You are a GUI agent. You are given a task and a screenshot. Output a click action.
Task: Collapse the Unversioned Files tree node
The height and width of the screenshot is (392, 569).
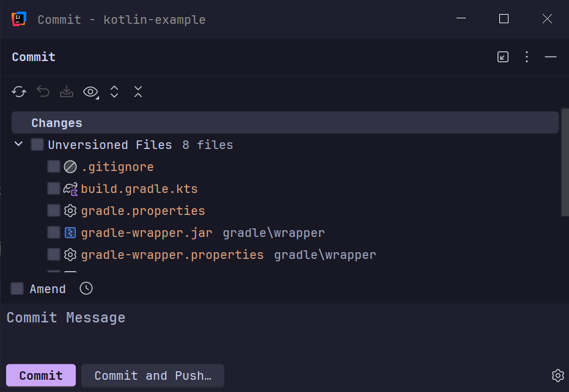coord(17,145)
